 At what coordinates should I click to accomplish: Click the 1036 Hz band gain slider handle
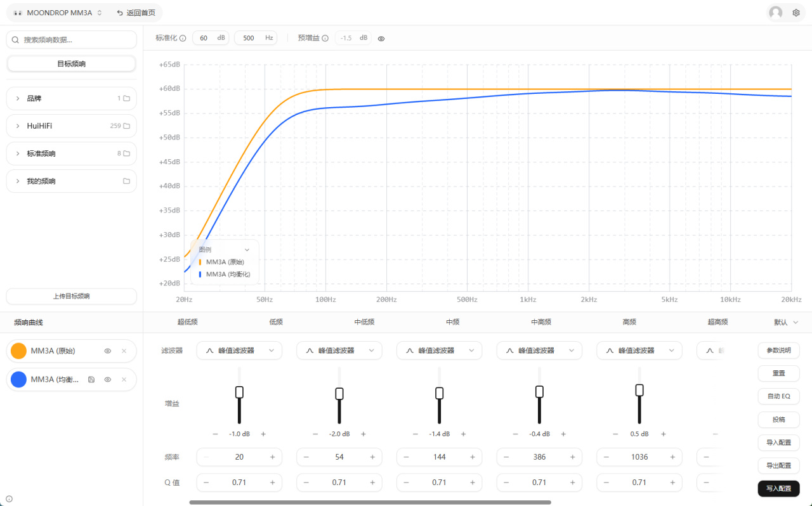(x=639, y=390)
